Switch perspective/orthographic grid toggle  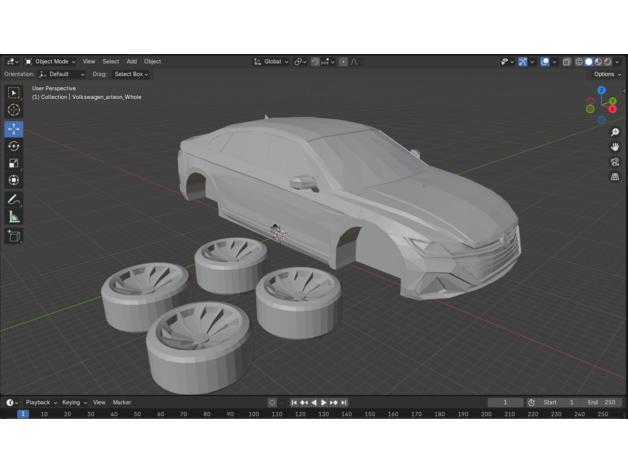click(615, 177)
